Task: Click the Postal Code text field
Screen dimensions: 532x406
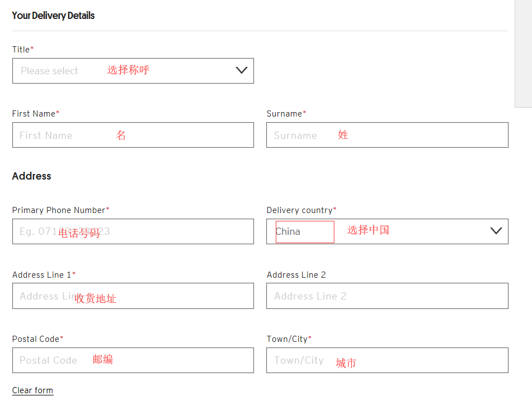Action: coord(133,360)
